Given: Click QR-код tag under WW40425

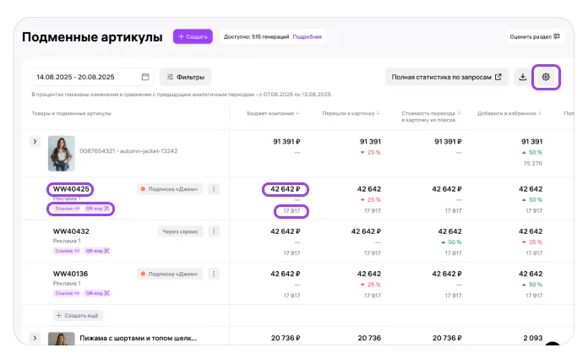Looking at the screenshot, I should 98,208.
